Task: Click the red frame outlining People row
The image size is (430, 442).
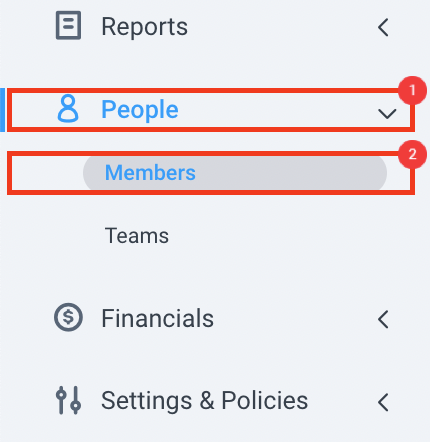Action: pyautogui.click(x=211, y=110)
